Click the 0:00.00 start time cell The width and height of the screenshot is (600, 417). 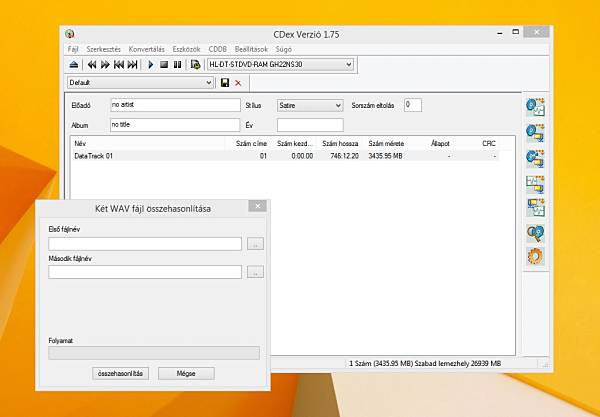pos(302,156)
